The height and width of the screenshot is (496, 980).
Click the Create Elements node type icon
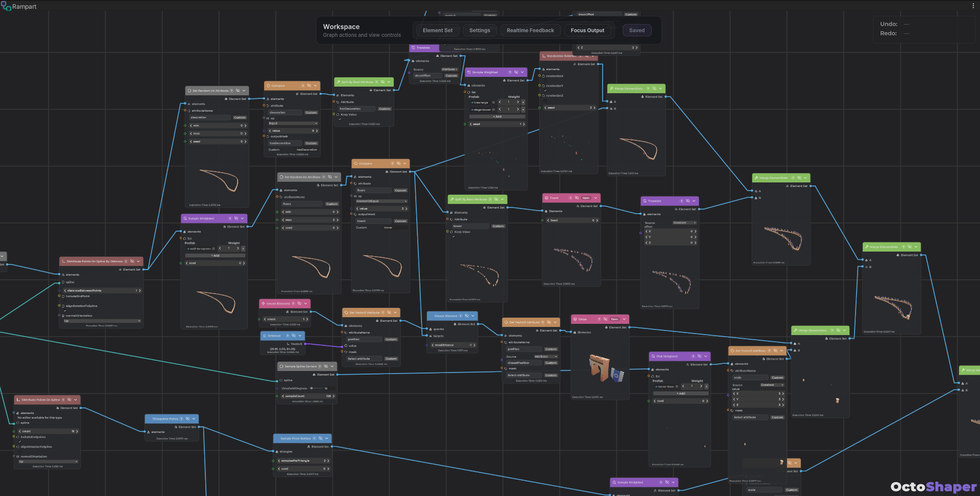pos(263,303)
